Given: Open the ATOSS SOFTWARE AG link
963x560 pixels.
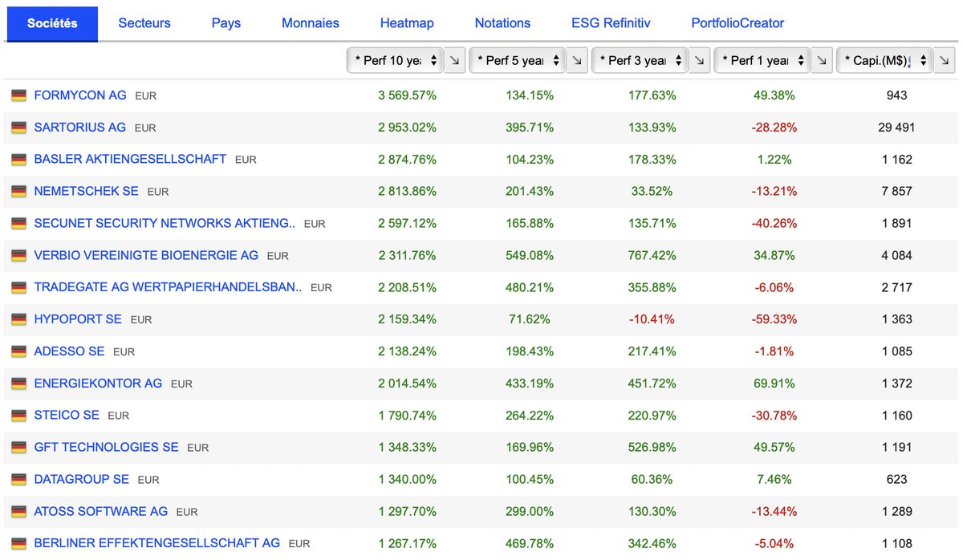Looking at the screenshot, I should pyautogui.click(x=101, y=510).
